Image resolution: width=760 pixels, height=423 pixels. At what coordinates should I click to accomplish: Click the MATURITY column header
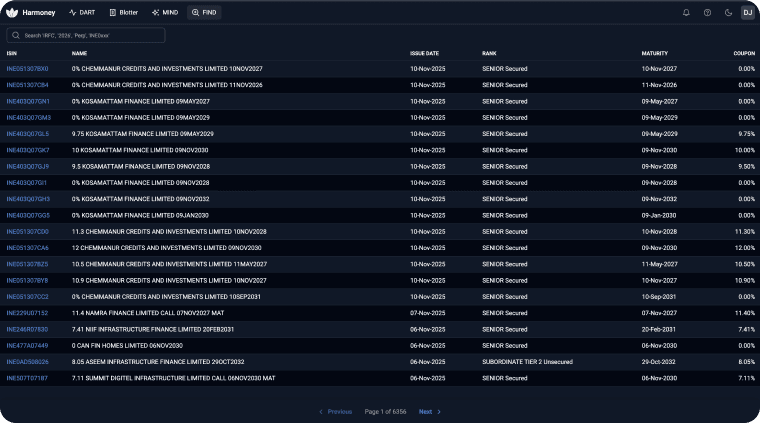pyautogui.click(x=654, y=53)
